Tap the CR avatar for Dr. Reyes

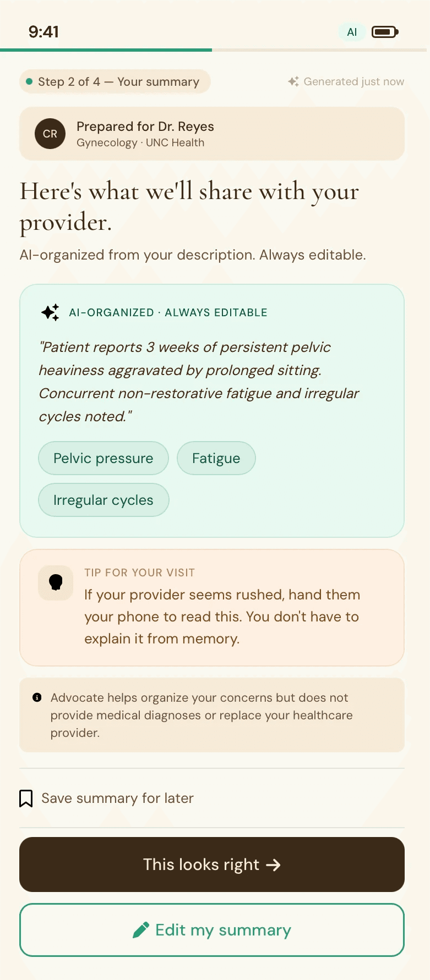pyautogui.click(x=50, y=134)
